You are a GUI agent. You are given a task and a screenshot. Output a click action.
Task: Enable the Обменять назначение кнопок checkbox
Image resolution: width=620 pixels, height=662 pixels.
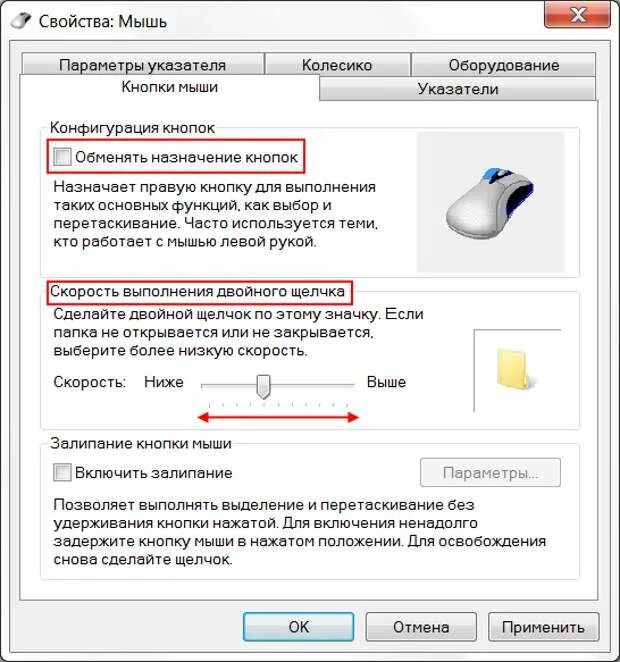click(62, 157)
